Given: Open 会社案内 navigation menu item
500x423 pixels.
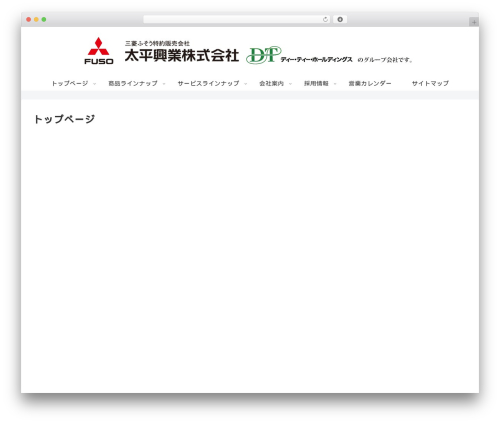Looking at the screenshot, I should click(x=271, y=83).
